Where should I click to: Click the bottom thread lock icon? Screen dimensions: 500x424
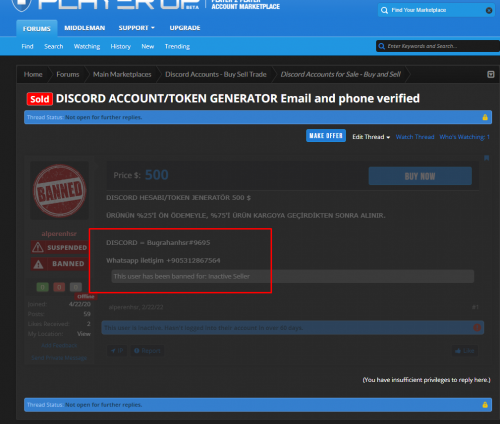coord(485,405)
